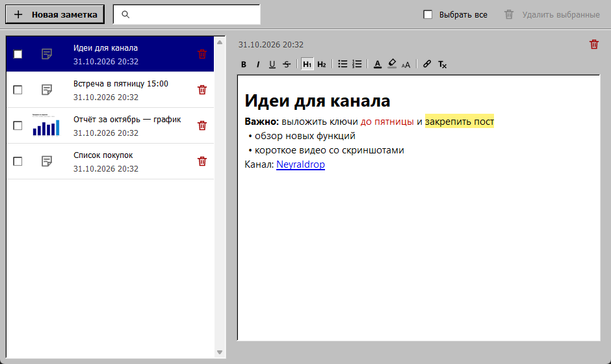Toggle strikethrough formatting

coord(287,64)
